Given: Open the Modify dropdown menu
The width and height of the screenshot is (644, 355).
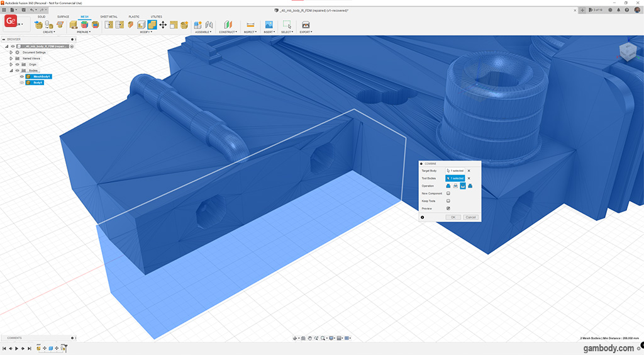Looking at the screenshot, I should tap(145, 31).
